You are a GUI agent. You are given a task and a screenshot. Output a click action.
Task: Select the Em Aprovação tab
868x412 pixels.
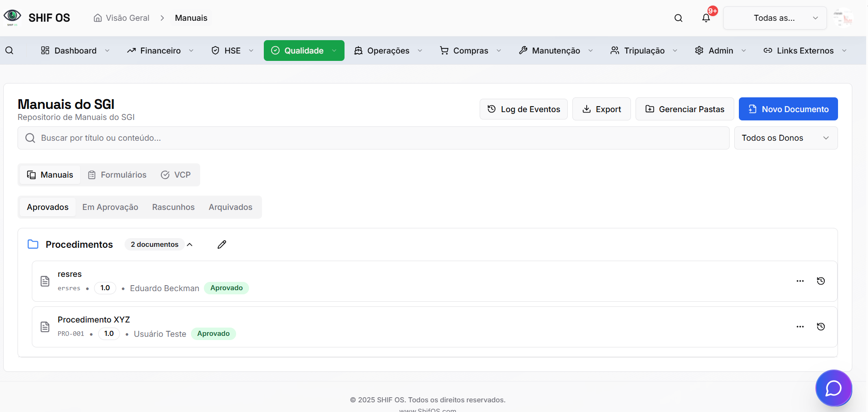point(110,207)
